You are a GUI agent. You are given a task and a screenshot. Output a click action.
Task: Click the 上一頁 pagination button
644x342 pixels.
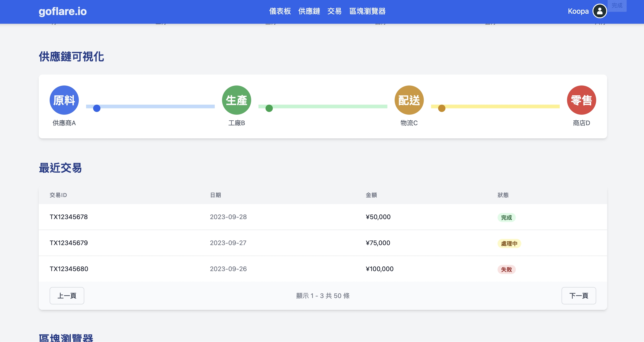tap(67, 295)
